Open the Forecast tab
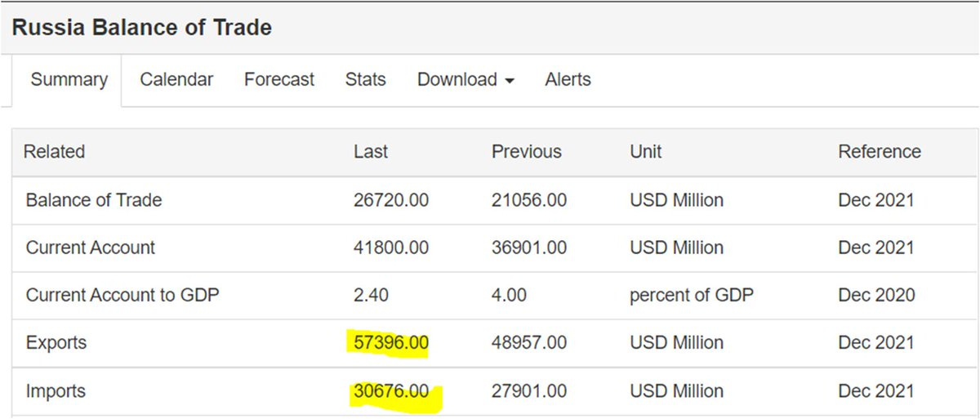The image size is (980, 419). pyautogui.click(x=279, y=80)
